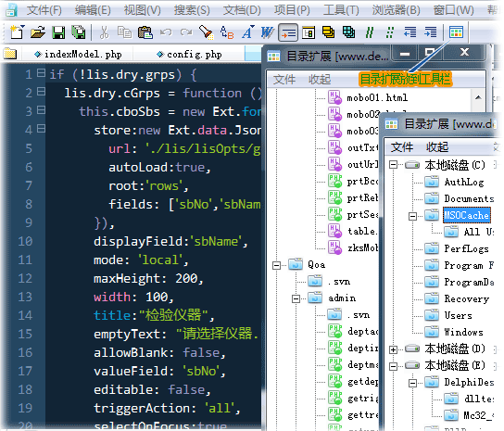Open the 搜索(S) menu
Viewport: 504px width, 431px height.
tap(192, 10)
